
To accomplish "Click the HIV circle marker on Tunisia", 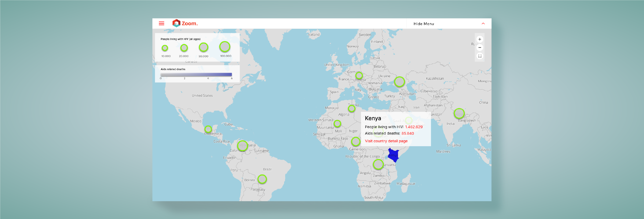I will click(x=351, y=109).
